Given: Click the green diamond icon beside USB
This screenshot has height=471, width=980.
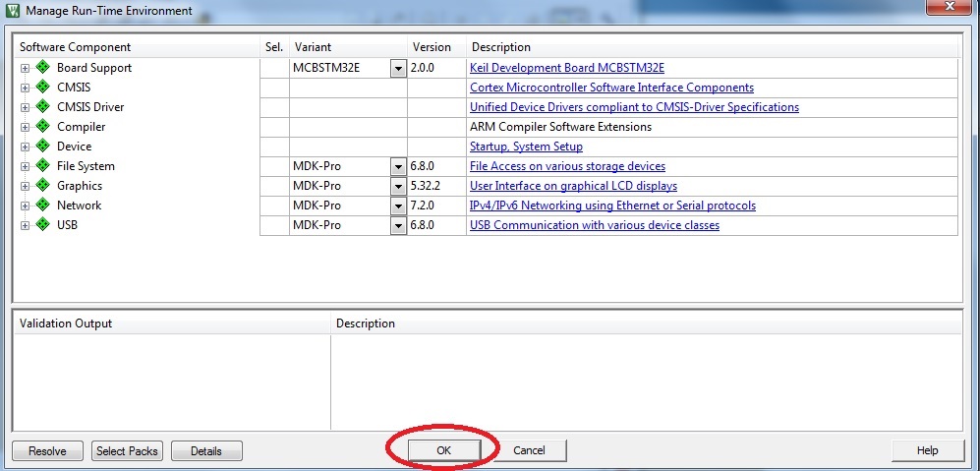Looking at the screenshot, I should [x=42, y=224].
